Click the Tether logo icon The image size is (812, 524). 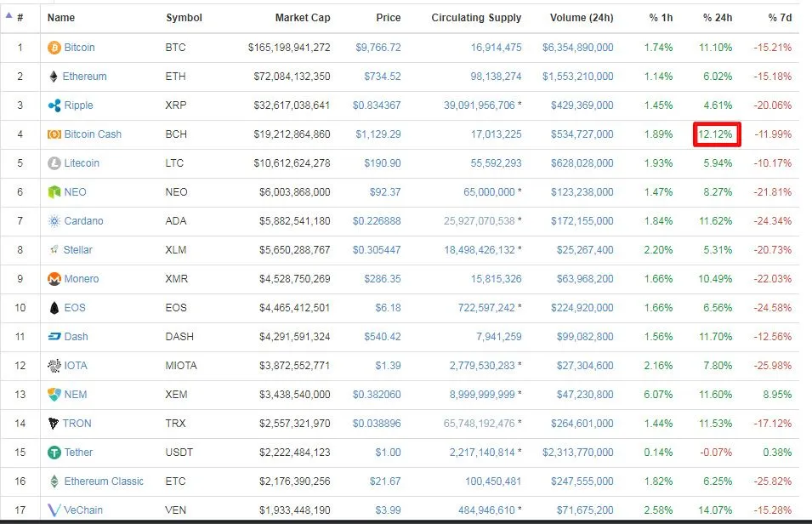54,453
